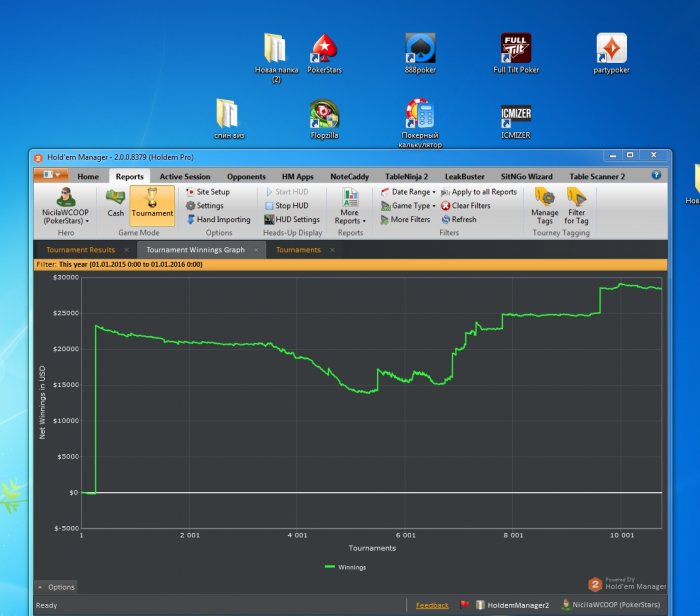Open Site Setup options

[212, 192]
